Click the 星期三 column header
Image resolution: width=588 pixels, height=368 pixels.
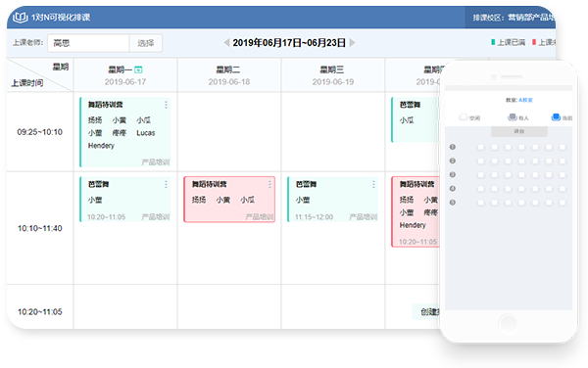pos(333,75)
